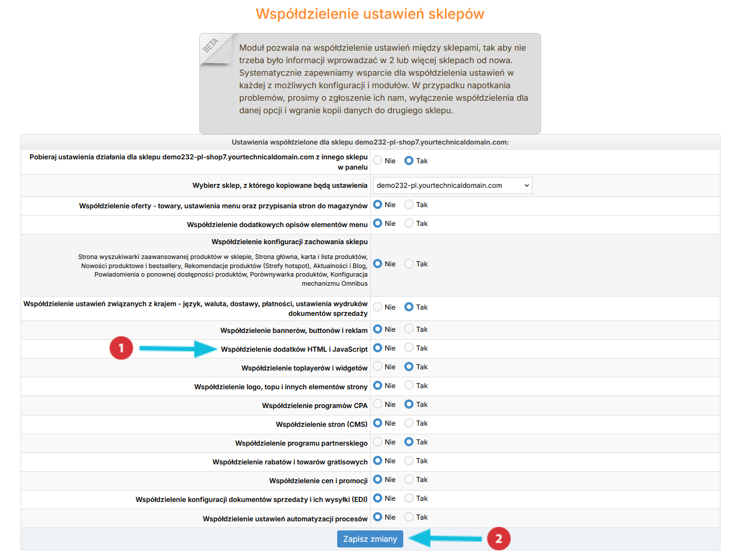Select Nie for rabatów i towarów gratisowych
This screenshot has width=741, height=560.
pos(378,460)
